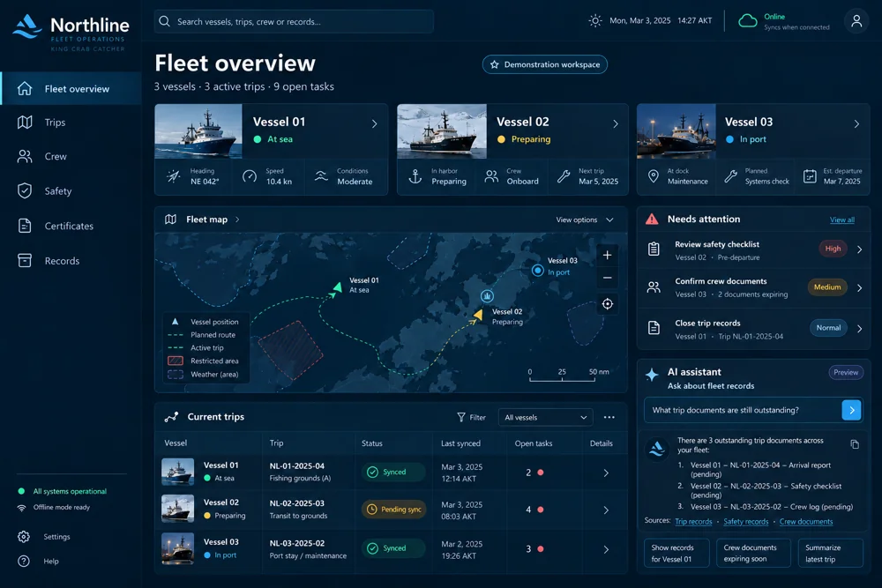Click the Vessel 03 departure calendar icon

click(810, 176)
